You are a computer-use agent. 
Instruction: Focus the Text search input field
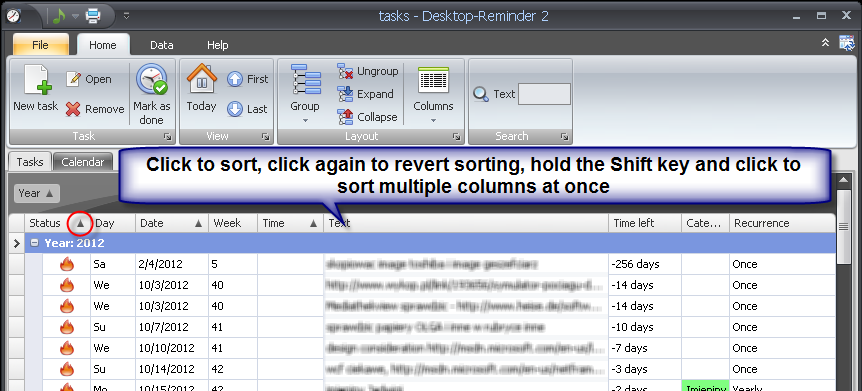pyautogui.click(x=544, y=94)
